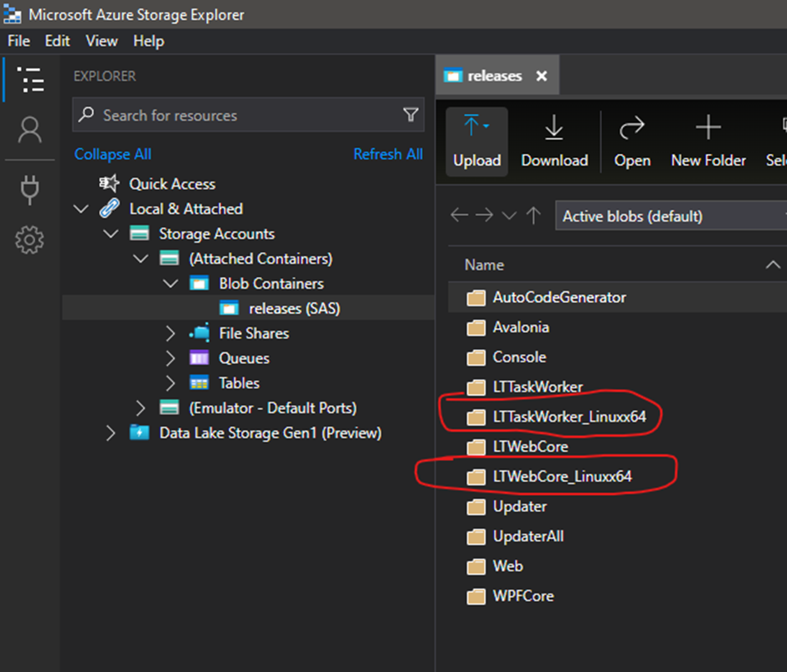Open the Active blobs (default) dropdown
This screenshot has width=787, height=672.
pos(671,216)
